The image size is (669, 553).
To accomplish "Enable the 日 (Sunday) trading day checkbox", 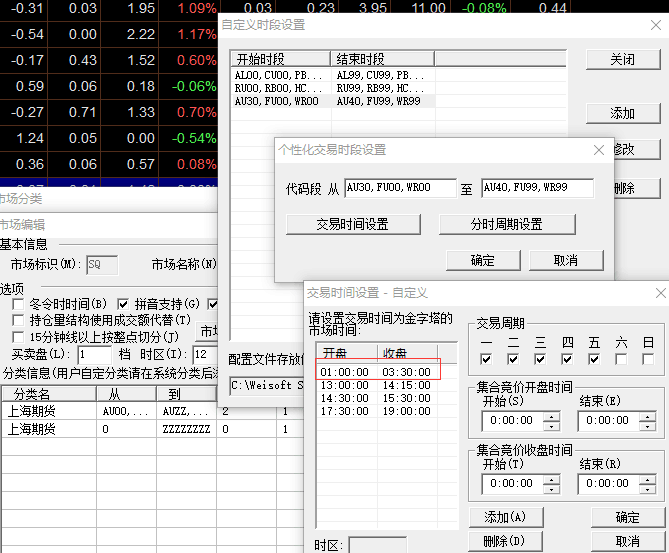I will point(648,359).
